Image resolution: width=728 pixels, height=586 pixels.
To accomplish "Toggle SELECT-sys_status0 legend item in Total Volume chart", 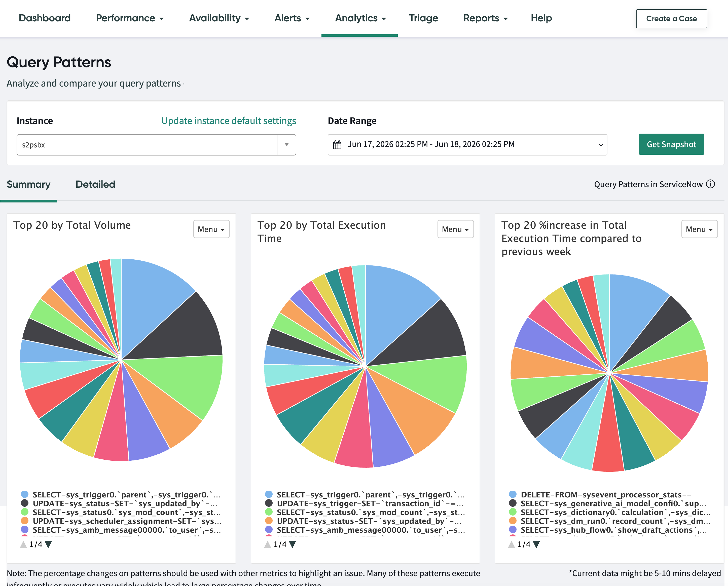I will pyautogui.click(x=121, y=513).
